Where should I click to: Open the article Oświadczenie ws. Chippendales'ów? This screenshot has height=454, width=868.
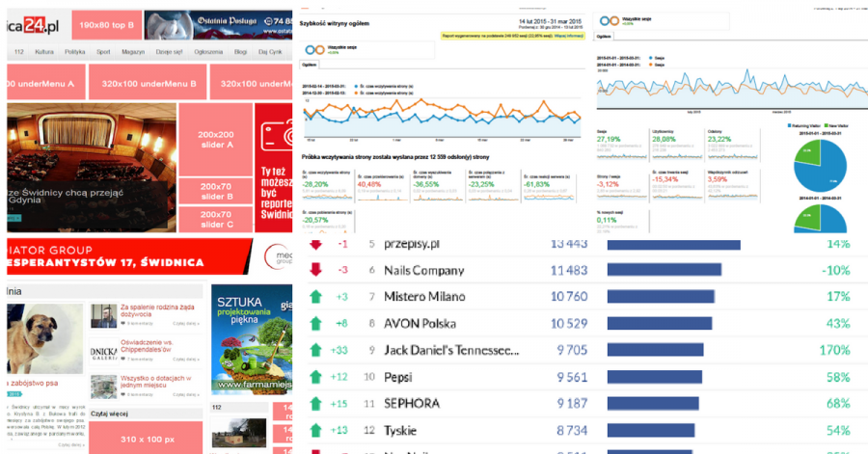tap(148, 346)
